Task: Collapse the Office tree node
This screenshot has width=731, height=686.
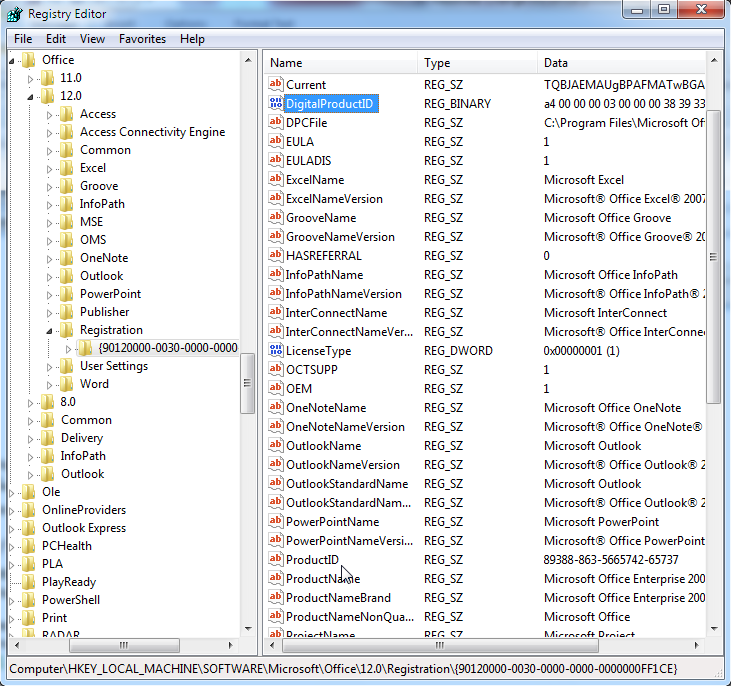Action: click(x=12, y=61)
